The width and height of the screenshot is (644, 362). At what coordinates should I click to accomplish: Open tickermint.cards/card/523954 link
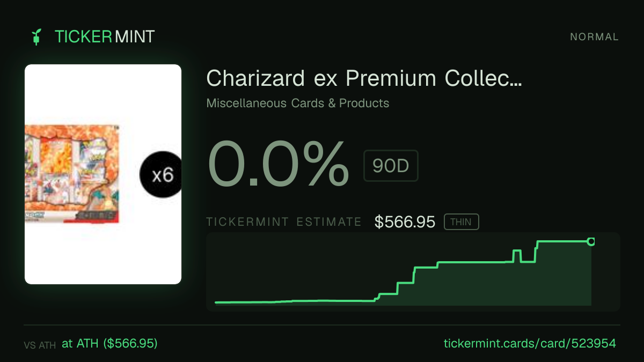(530, 344)
